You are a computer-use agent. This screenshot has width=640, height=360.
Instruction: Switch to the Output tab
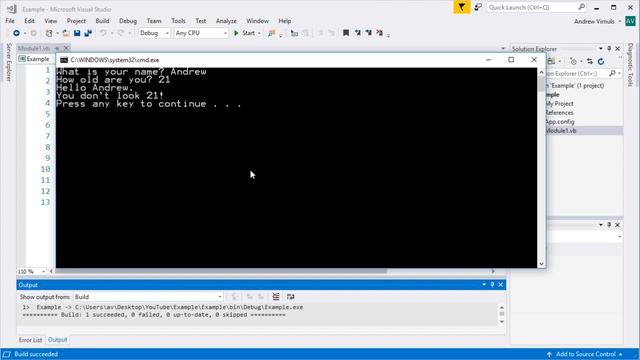point(58,340)
